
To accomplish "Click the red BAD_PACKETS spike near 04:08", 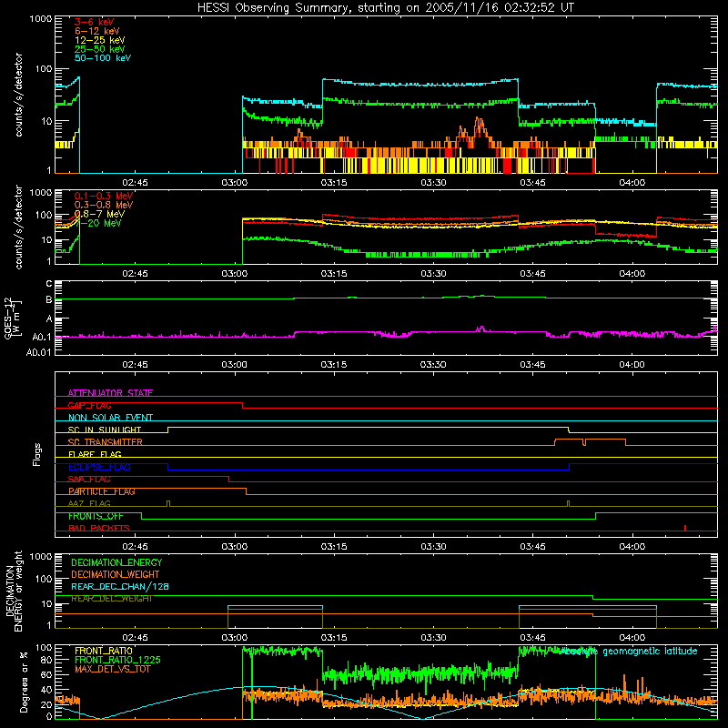I will (x=685, y=528).
